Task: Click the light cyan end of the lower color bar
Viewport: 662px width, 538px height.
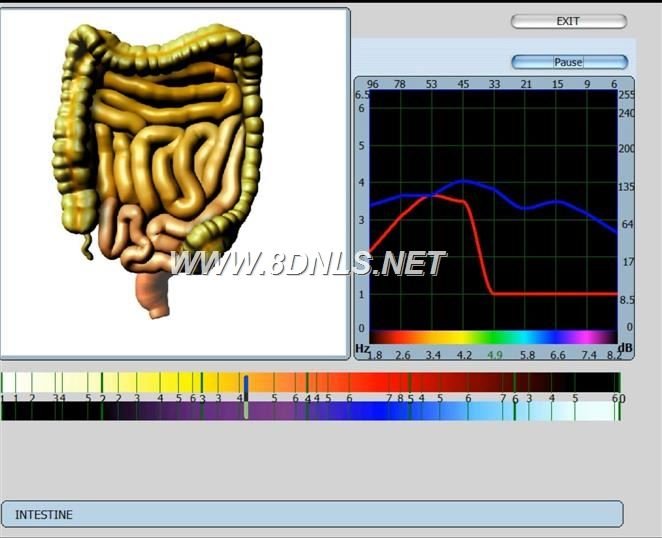Action: [590, 411]
